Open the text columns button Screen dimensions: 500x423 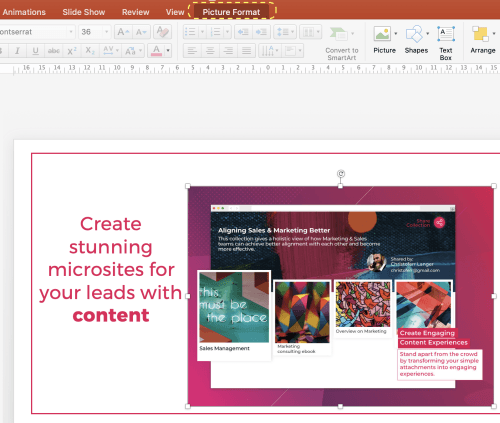310,32
